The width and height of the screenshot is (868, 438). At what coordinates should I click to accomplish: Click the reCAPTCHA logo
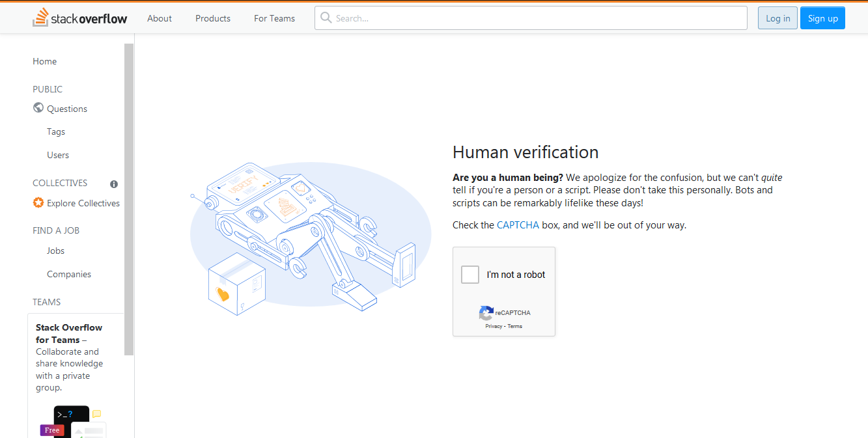486,313
